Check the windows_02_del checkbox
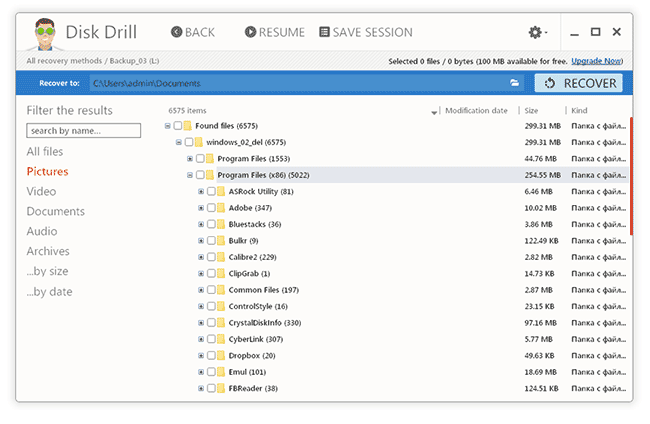The image size is (650, 424). click(189, 142)
